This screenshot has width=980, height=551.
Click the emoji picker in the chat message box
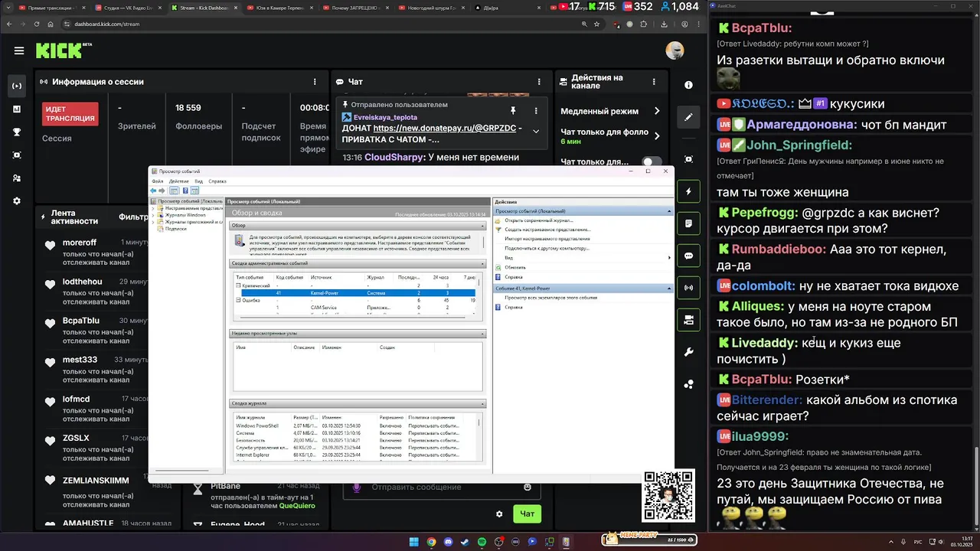528,487
